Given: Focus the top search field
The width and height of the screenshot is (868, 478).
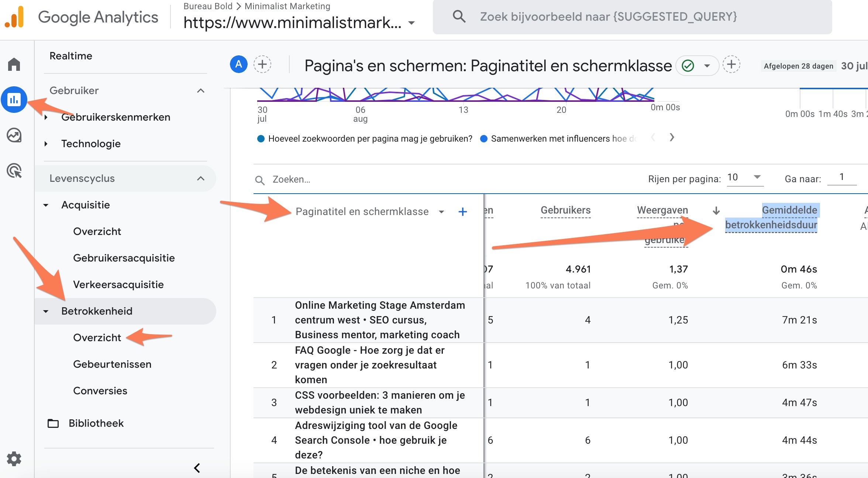Looking at the screenshot, I should [x=633, y=17].
